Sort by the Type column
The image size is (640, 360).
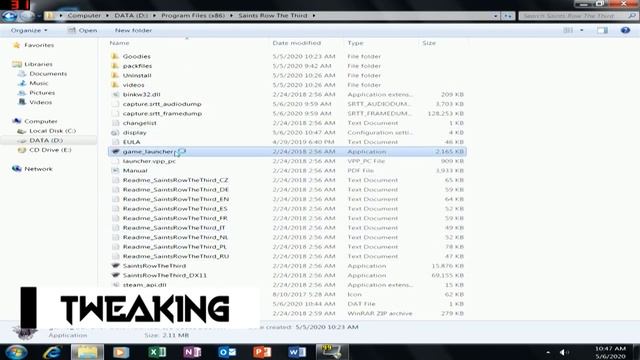[355, 43]
